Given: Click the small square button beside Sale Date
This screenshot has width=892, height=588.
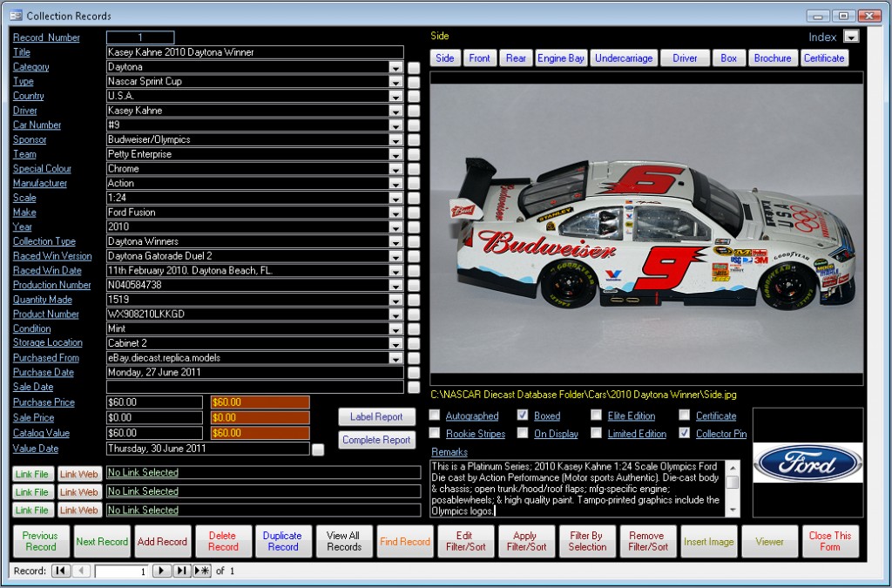Looking at the screenshot, I should tap(414, 388).
